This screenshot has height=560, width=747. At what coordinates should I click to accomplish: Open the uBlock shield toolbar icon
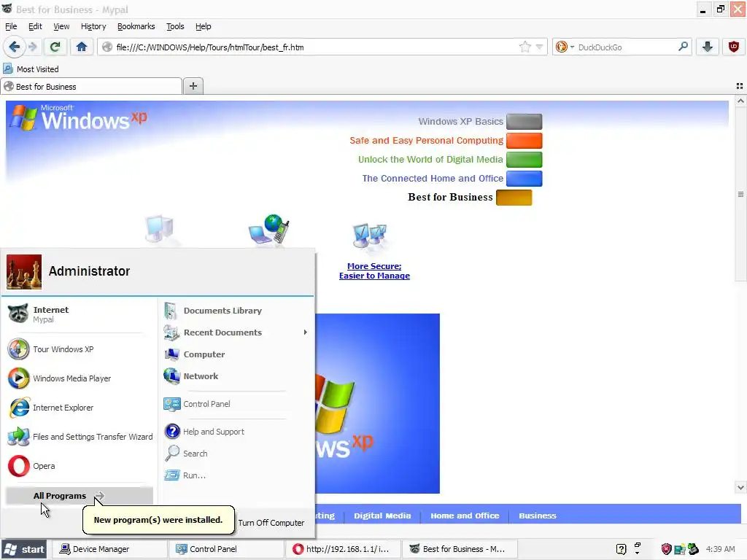point(733,47)
